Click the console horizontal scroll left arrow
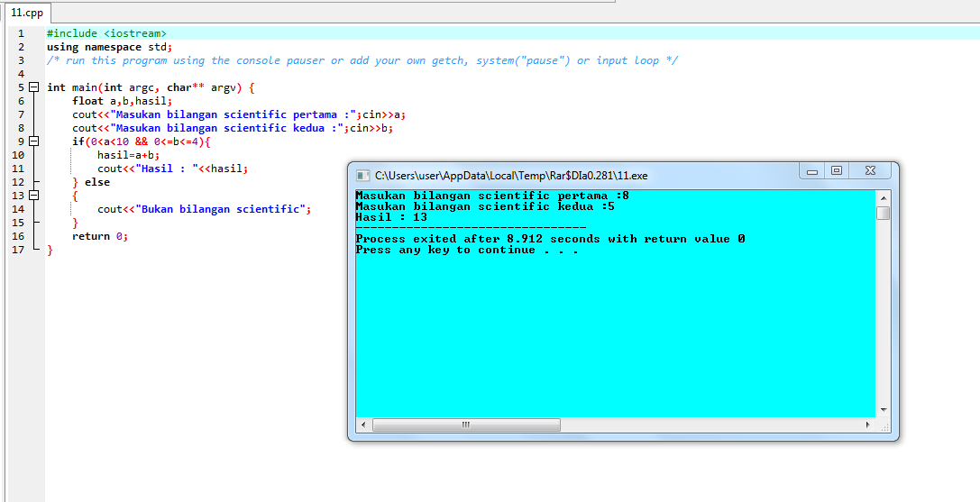 (x=363, y=425)
